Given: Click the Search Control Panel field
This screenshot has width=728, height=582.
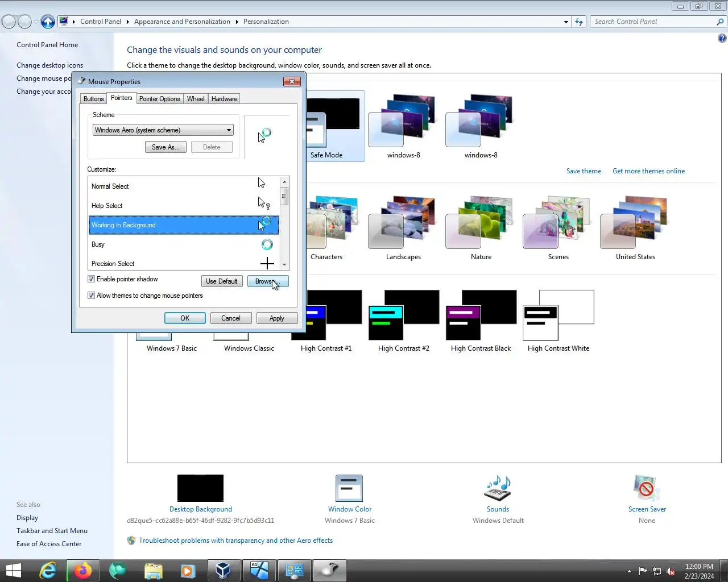Looking at the screenshot, I should pyautogui.click(x=653, y=22).
